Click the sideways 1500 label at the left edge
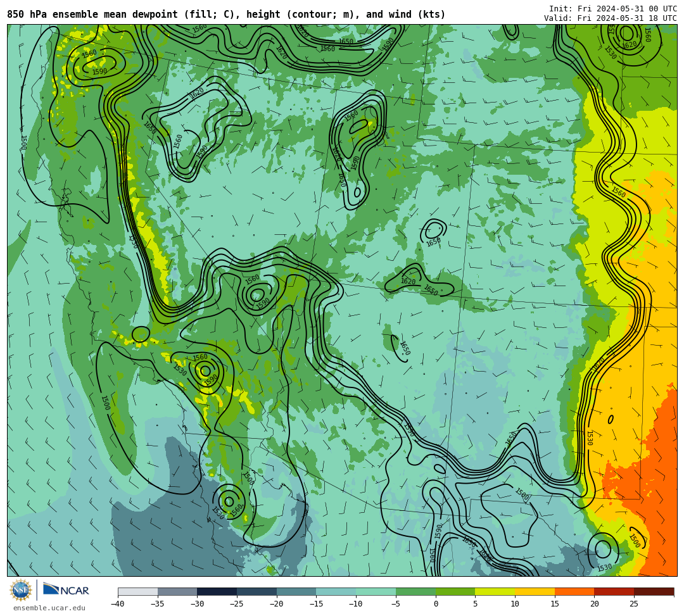The height and width of the screenshot is (616, 684). click(x=25, y=142)
